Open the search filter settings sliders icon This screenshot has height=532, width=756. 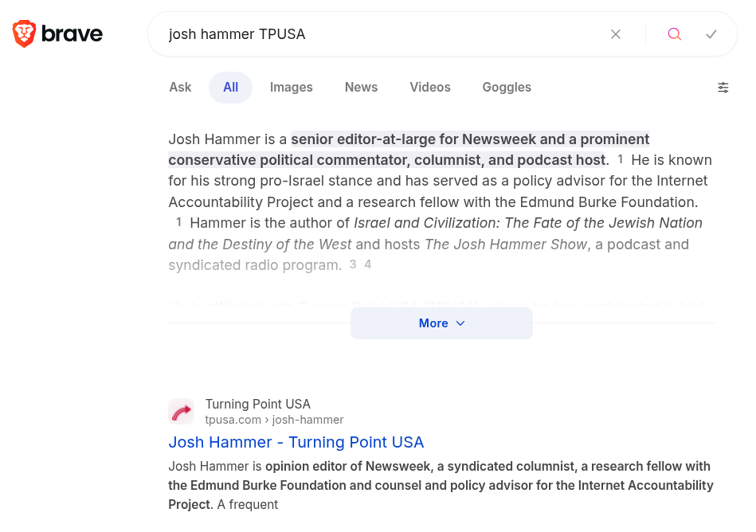(723, 88)
